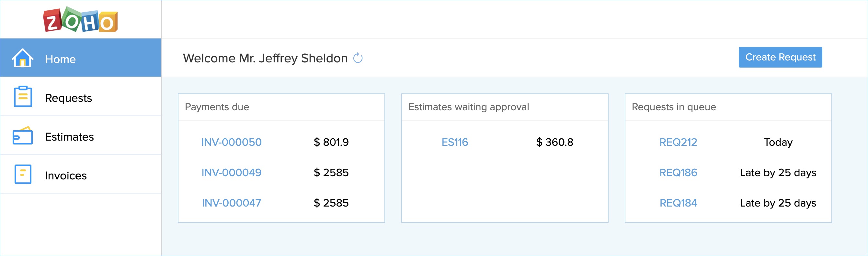The image size is (868, 256).
Task: Open invoice INV-000049
Action: click(231, 173)
